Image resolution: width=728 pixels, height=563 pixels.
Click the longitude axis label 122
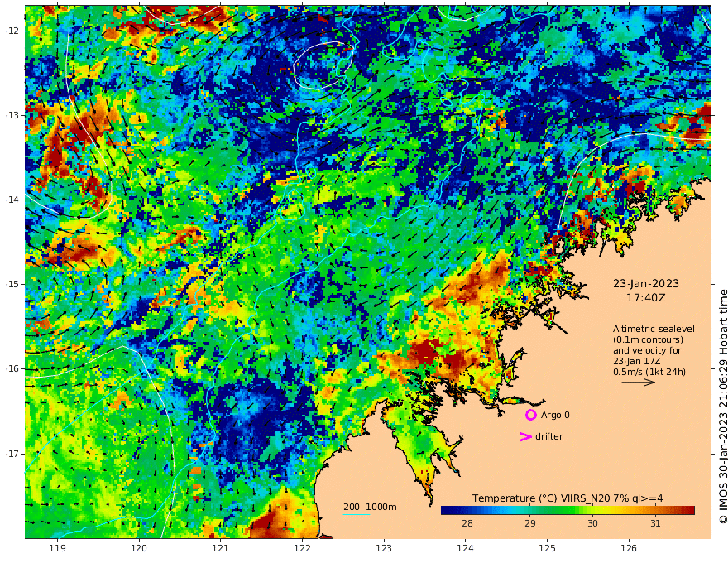click(302, 548)
